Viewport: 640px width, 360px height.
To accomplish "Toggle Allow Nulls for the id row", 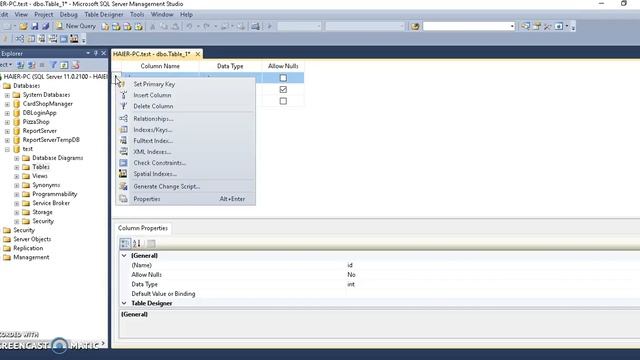I will point(283,78).
